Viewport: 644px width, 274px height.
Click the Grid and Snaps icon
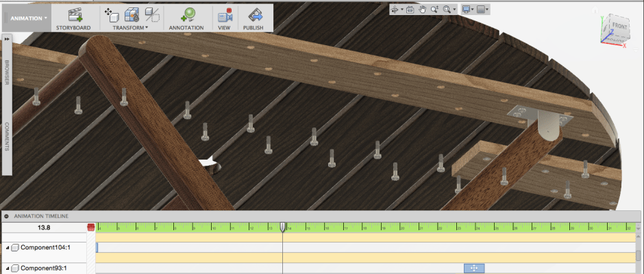pos(480,10)
